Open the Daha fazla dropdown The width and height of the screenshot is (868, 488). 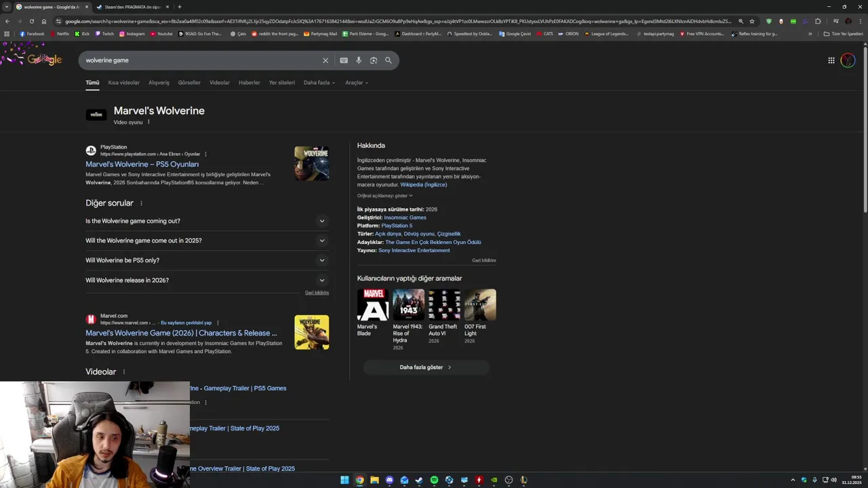click(319, 83)
